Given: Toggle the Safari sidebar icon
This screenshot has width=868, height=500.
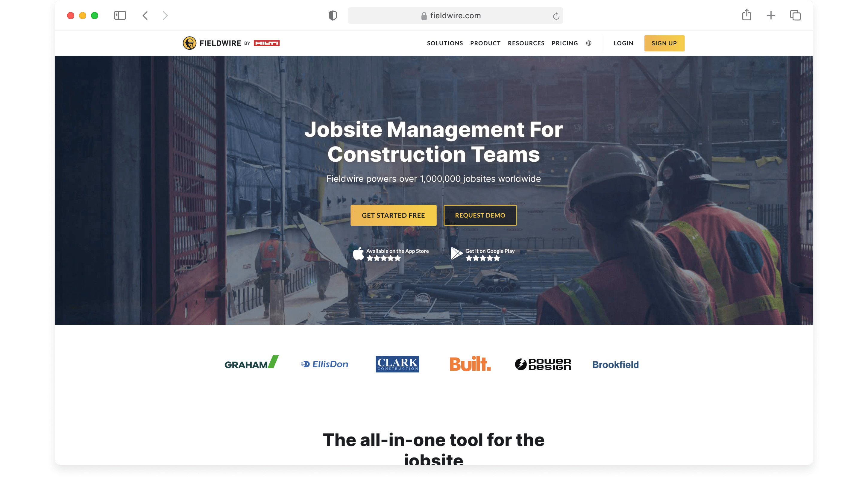Looking at the screenshot, I should tap(120, 16).
